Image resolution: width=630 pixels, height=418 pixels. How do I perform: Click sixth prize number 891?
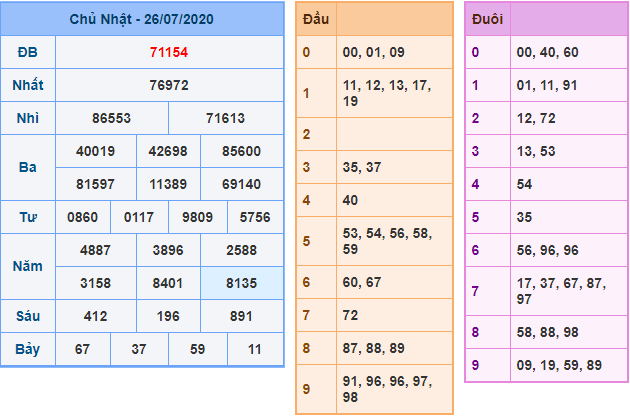pos(241,316)
